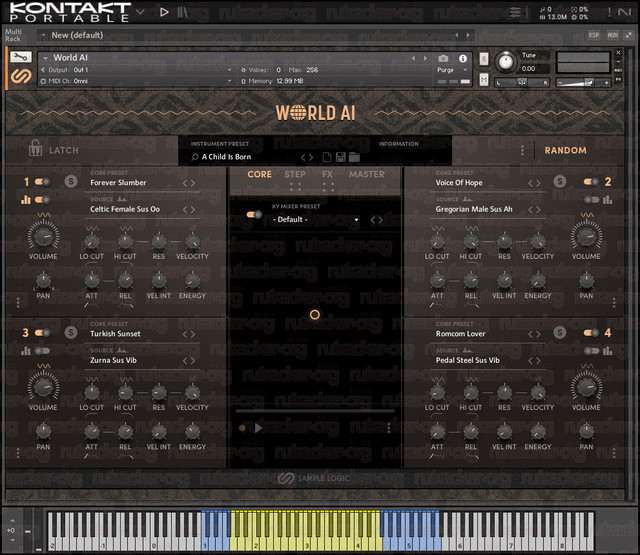
Task: Click the KSP button in Multi Rack
Action: (x=594, y=35)
